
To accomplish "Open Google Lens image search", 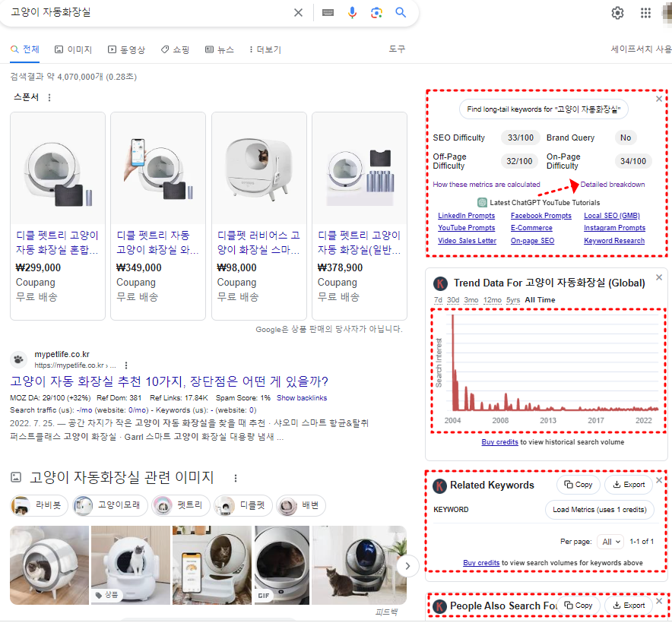I will pyautogui.click(x=376, y=12).
